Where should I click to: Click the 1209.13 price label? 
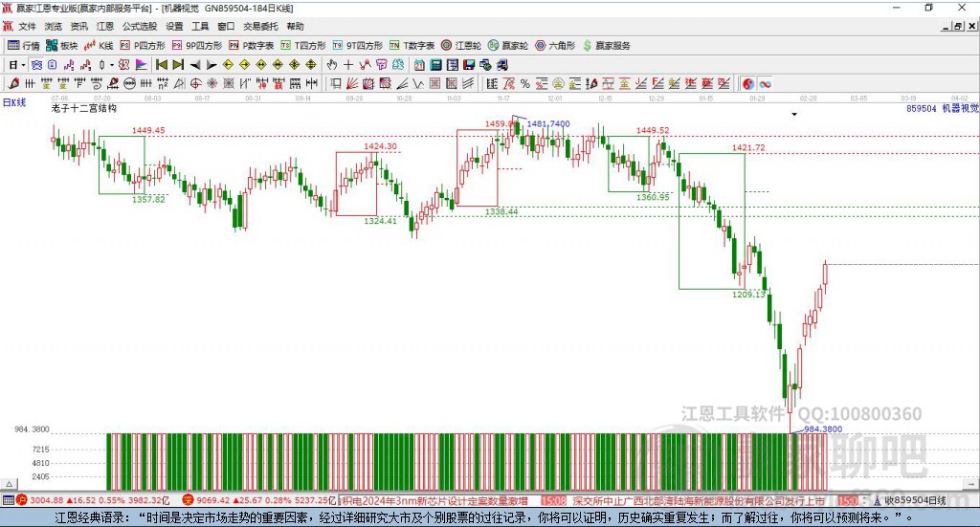tap(748, 294)
